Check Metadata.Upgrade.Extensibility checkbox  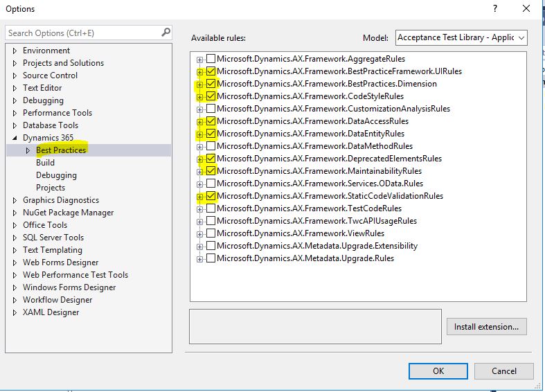(211, 246)
